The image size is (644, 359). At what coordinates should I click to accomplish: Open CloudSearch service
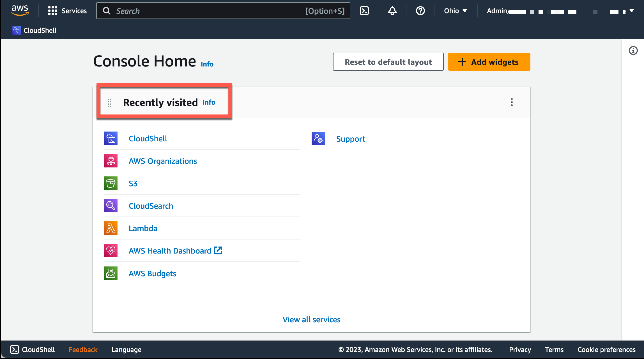[151, 206]
